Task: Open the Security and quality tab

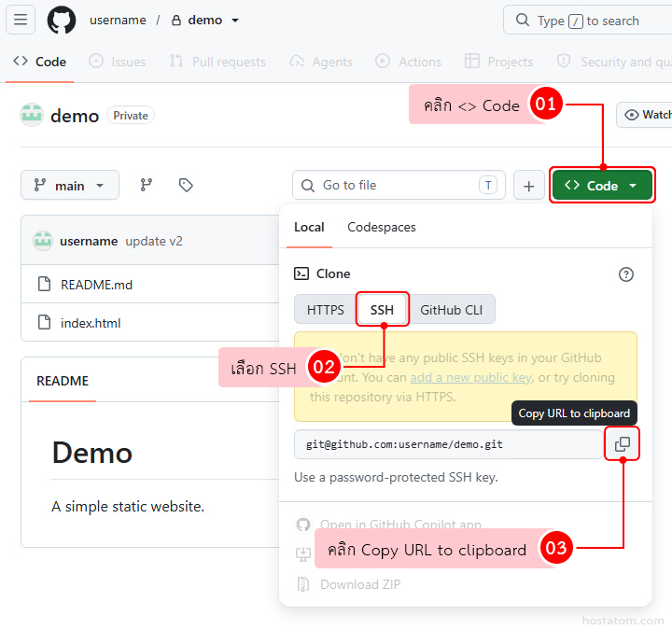Action: pyautogui.click(x=614, y=62)
